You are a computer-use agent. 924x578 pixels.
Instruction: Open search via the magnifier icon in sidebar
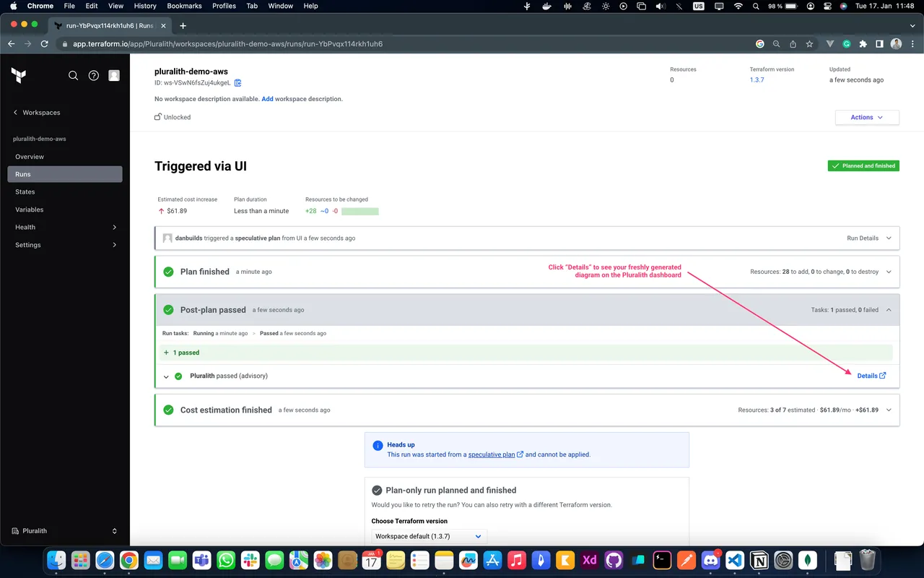point(73,75)
